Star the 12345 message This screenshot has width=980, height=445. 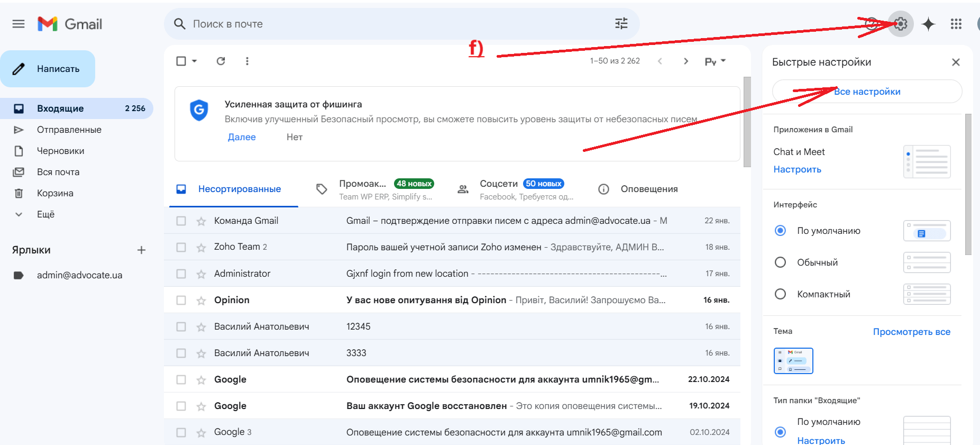tap(201, 327)
